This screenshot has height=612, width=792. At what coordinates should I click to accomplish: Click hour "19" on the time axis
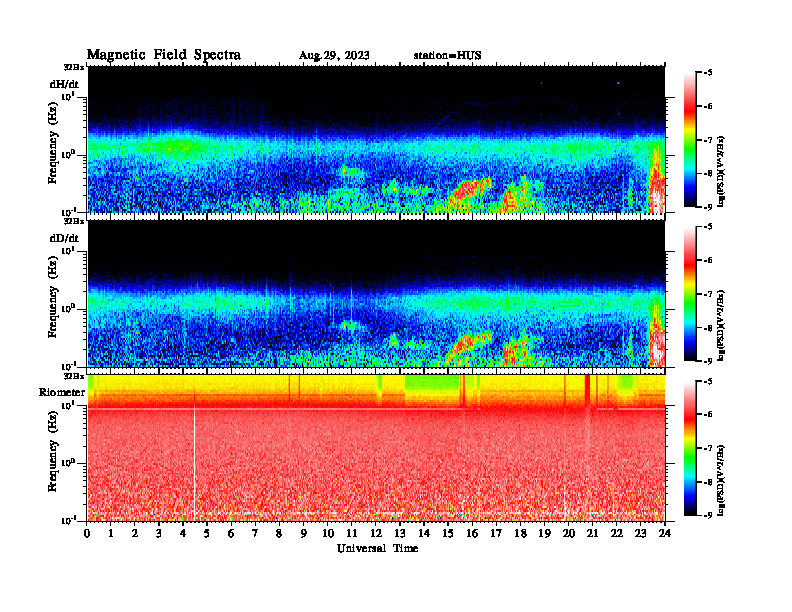tap(544, 533)
